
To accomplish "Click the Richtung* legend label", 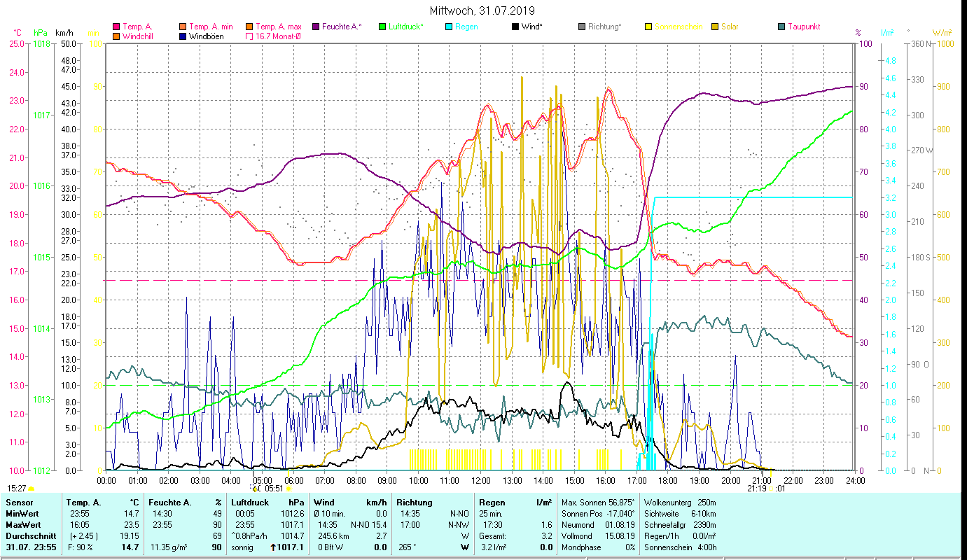I will tap(604, 27).
